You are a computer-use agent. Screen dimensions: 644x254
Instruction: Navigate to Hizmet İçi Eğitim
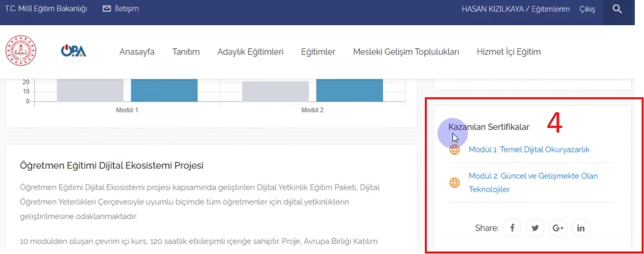pos(508,52)
